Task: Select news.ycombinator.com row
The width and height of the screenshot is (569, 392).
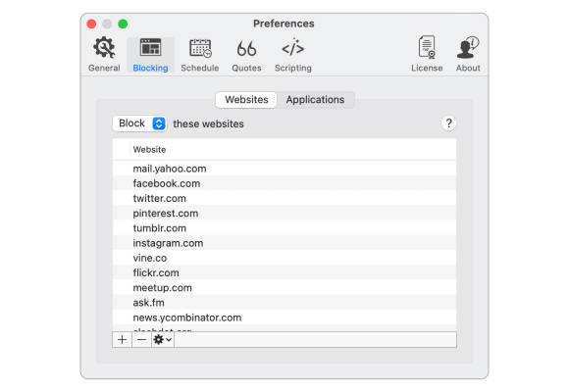Action: click(284, 318)
